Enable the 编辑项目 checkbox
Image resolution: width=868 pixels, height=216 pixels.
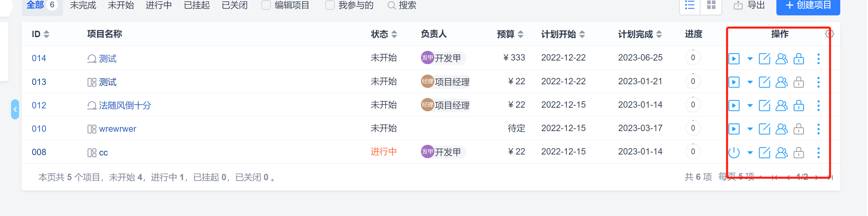(x=266, y=5)
